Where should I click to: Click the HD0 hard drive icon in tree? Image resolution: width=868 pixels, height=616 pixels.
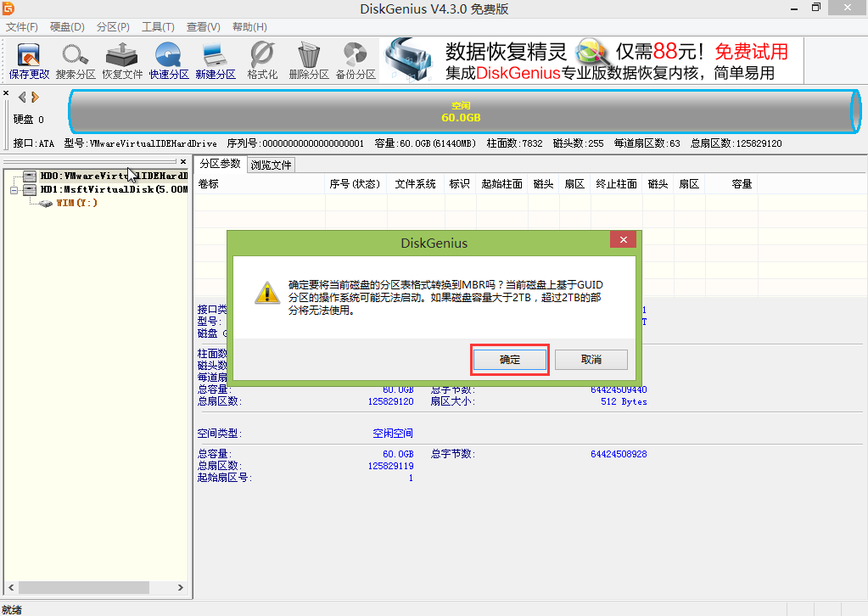click(x=30, y=176)
